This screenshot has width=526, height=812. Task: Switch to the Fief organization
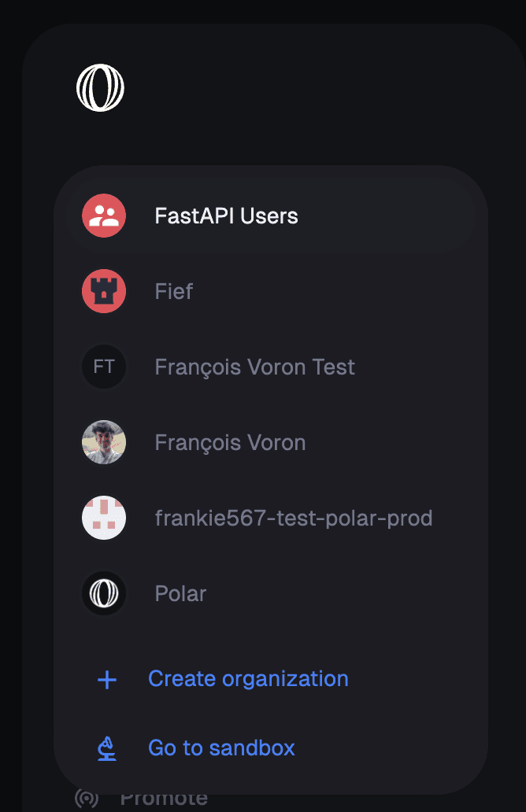click(271, 291)
